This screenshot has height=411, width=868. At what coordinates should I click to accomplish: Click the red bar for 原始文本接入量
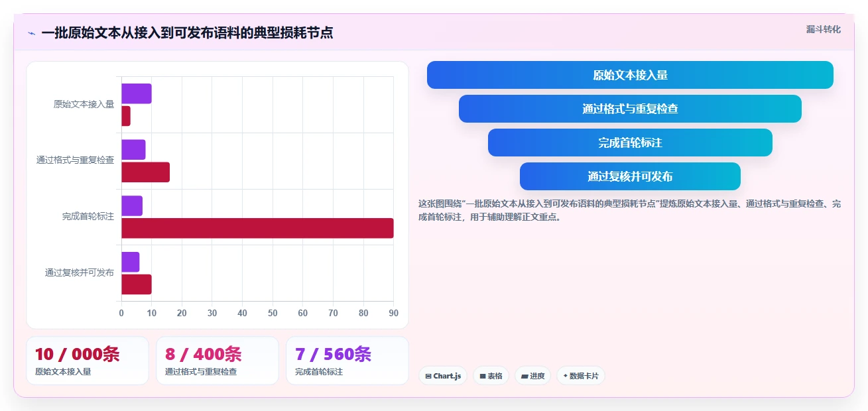click(x=126, y=116)
